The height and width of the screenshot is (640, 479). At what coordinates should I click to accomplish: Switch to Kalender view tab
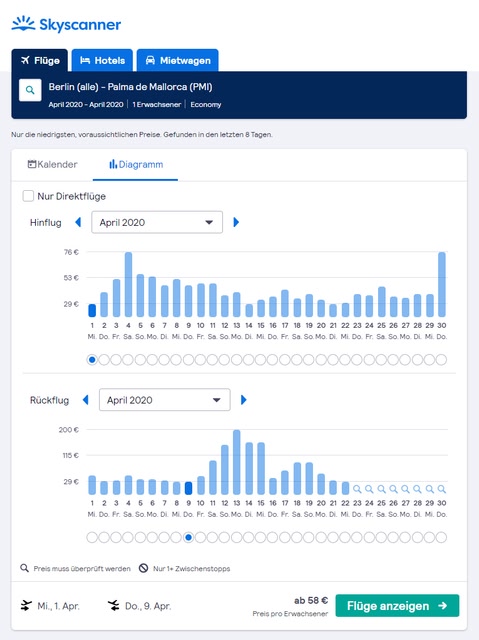[x=52, y=164]
